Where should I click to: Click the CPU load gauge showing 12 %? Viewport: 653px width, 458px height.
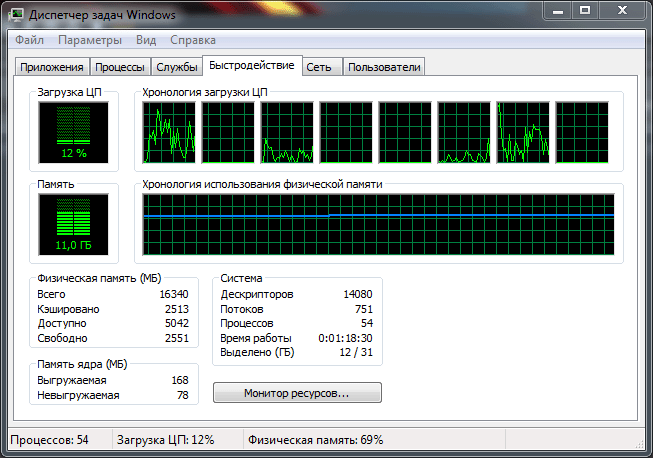pos(73,133)
